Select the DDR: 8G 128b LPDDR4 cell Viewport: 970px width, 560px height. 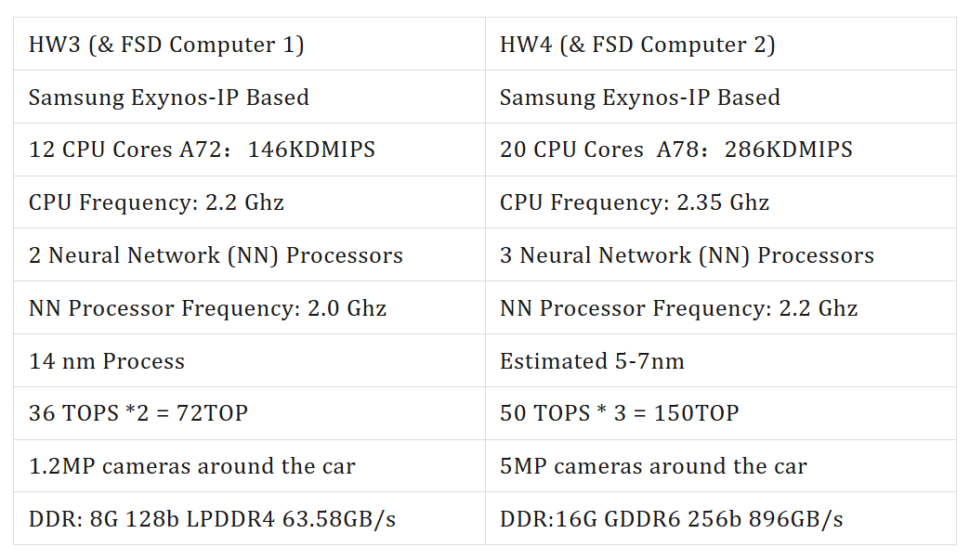tap(249, 518)
